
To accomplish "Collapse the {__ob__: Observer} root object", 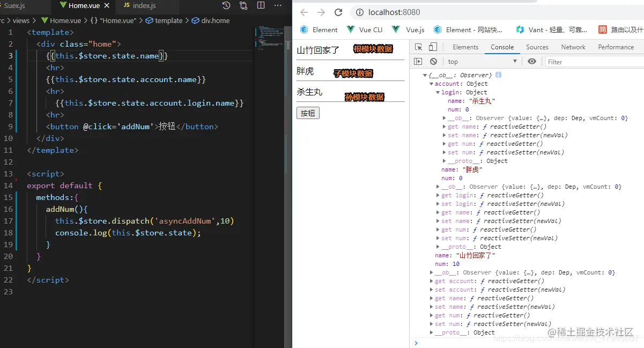I will pyautogui.click(x=425, y=76).
